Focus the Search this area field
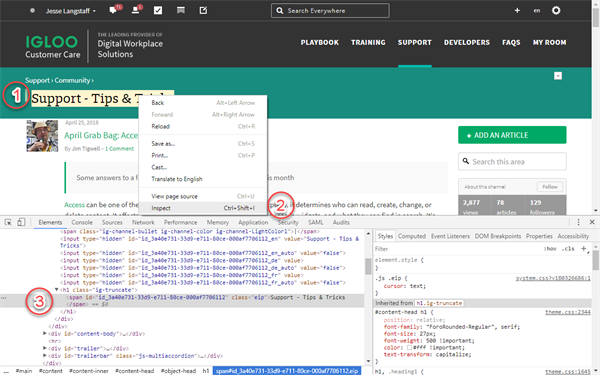The image size is (600, 375). click(512, 161)
